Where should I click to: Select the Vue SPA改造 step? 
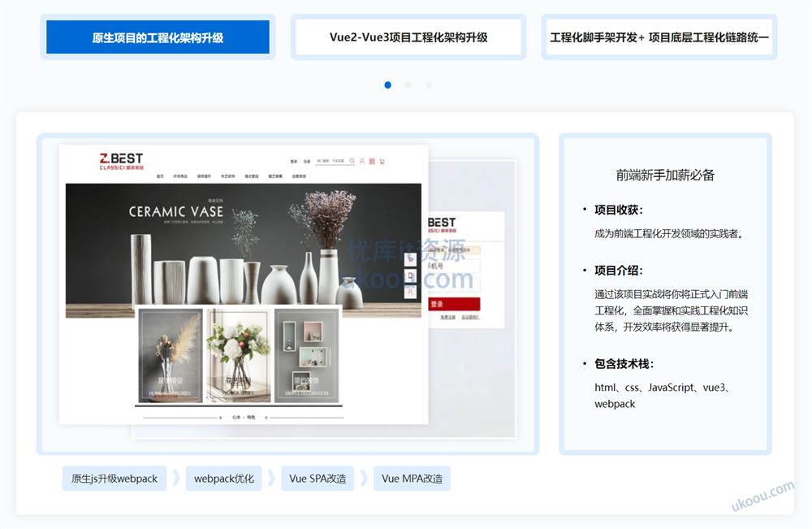[317, 479]
